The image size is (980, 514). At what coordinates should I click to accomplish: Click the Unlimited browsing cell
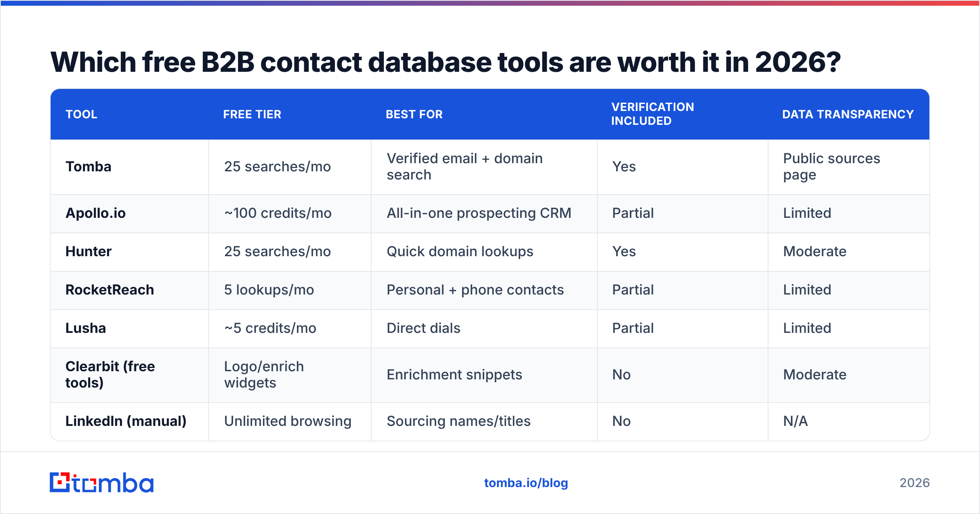(290, 421)
